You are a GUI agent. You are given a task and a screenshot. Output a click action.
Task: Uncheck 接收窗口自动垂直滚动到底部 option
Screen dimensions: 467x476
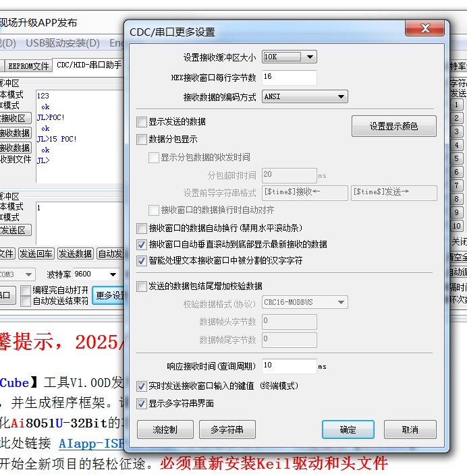pos(142,244)
